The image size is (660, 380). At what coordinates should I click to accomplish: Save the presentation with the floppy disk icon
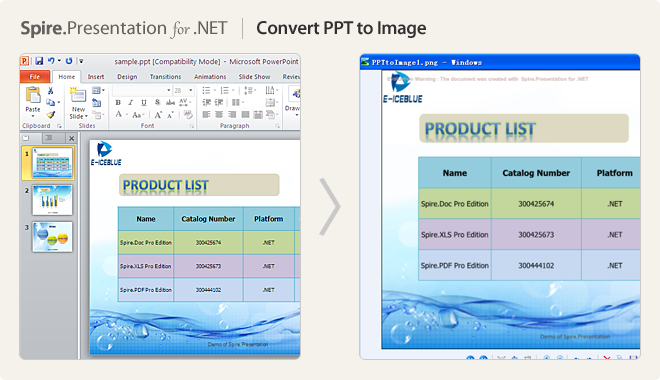pos(39,61)
